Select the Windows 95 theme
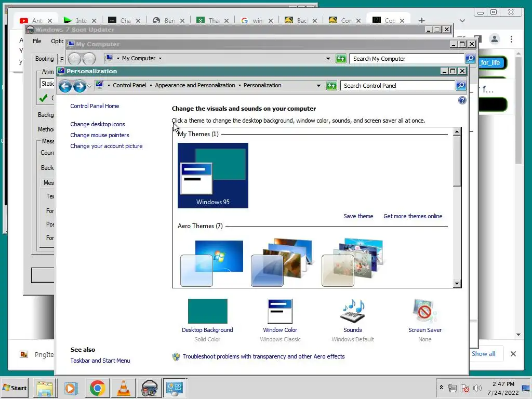This screenshot has height=399, width=532. point(212,176)
